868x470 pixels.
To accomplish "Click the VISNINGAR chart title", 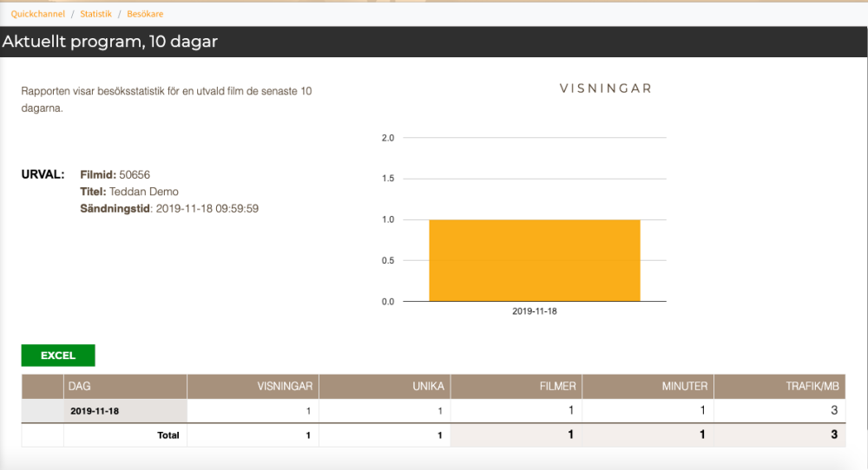I will (x=606, y=88).
